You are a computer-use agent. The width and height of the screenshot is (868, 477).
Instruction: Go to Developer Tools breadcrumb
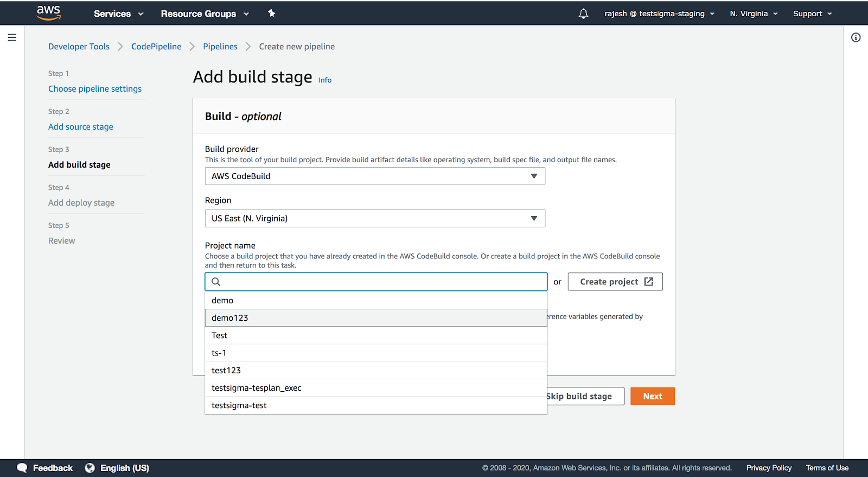[79, 47]
